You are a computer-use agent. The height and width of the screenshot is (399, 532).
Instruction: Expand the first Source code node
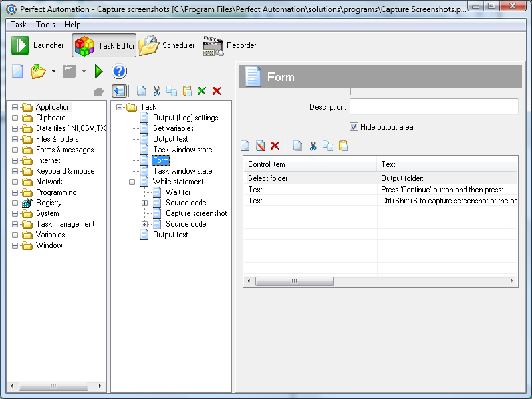[144, 203]
